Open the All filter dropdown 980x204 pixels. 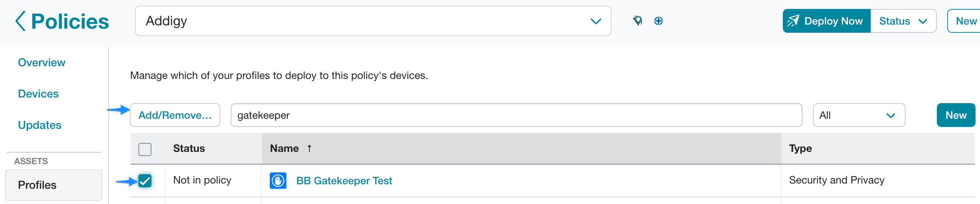pos(859,115)
